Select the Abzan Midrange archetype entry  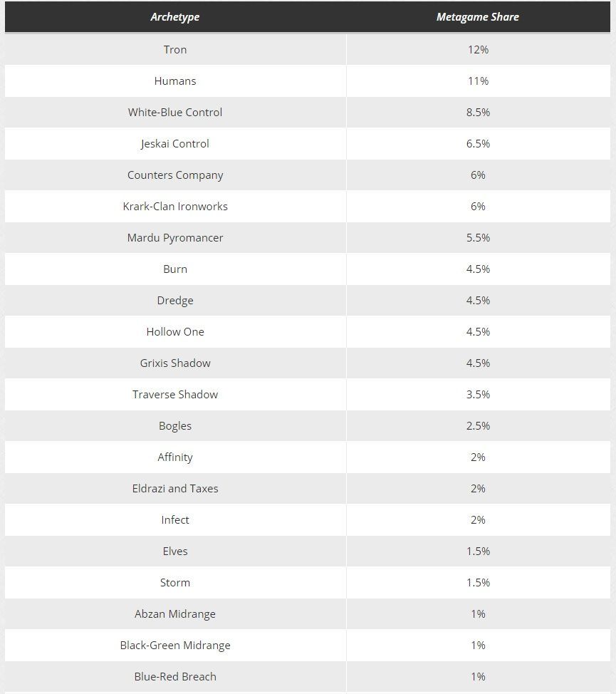[x=175, y=614]
